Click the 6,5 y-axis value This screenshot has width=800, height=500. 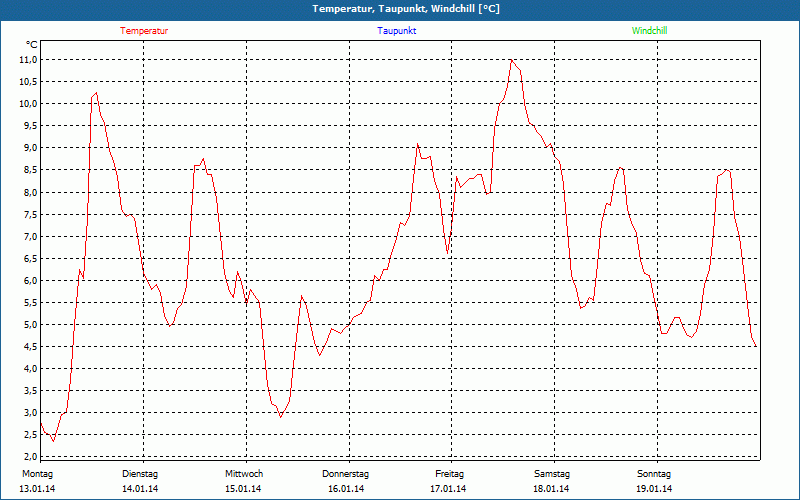pyautogui.click(x=31, y=258)
